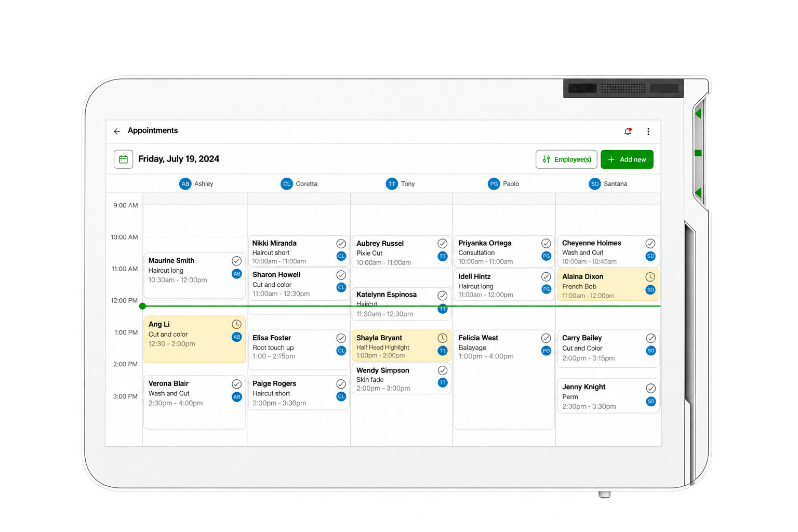Viewport: 798px width, 532px height.
Task: Open the notifications bell
Action: [x=628, y=131]
